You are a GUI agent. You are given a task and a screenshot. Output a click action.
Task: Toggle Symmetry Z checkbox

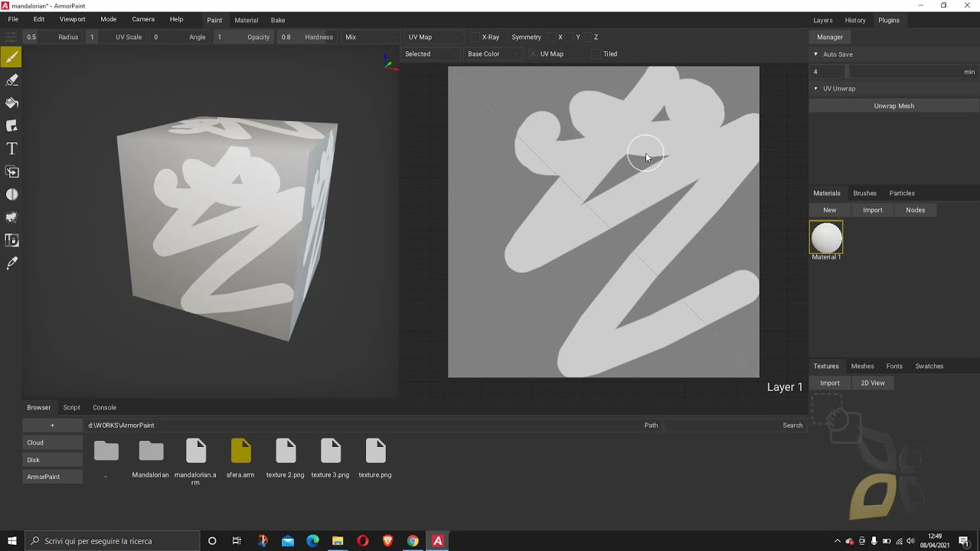tap(587, 37)
